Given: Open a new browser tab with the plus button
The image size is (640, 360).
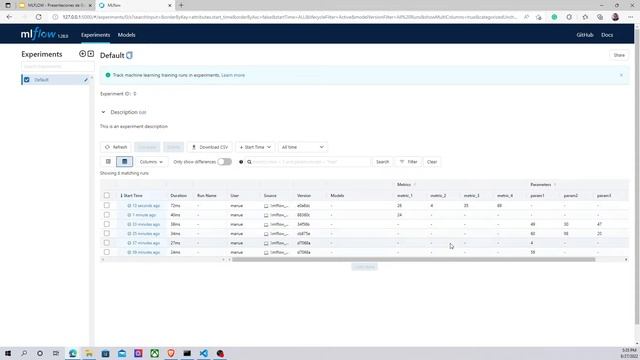Looking at the screenshot, I should coord(181,5).
